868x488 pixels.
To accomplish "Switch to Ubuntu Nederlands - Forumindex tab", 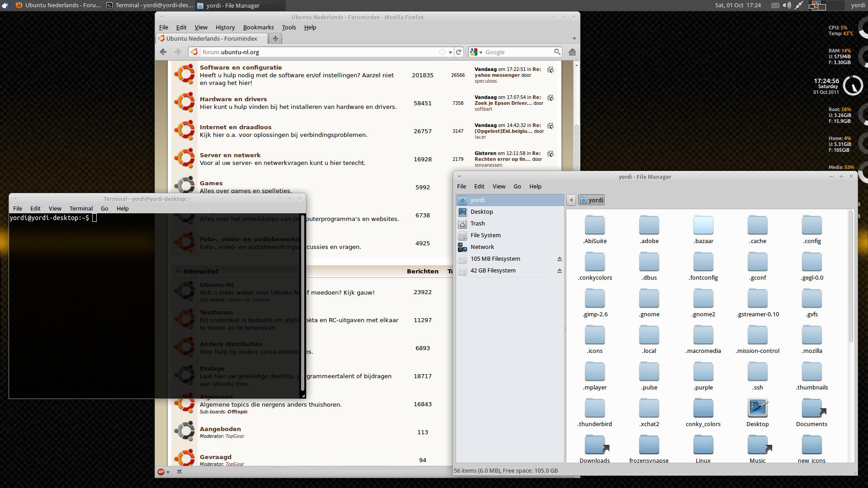I will pos(212,38).
